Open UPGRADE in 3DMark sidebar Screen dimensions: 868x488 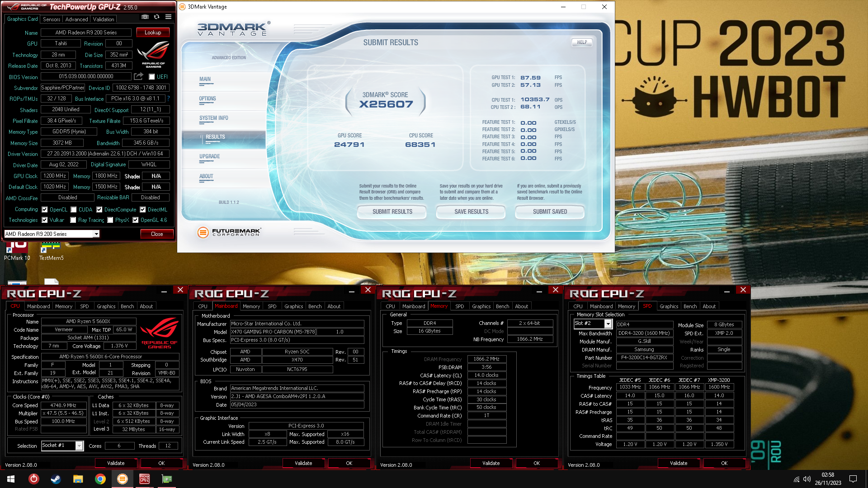[x=210, y=157]
